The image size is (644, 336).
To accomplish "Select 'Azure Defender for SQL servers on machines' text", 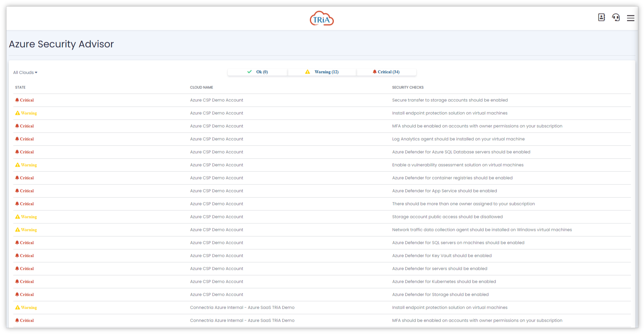I will 458,243.
